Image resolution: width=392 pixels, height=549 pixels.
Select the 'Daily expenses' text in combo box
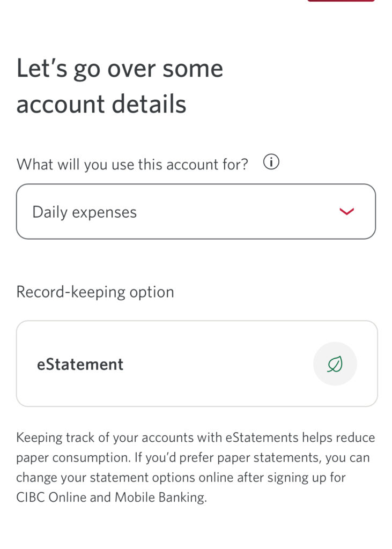tap(84, 212)
